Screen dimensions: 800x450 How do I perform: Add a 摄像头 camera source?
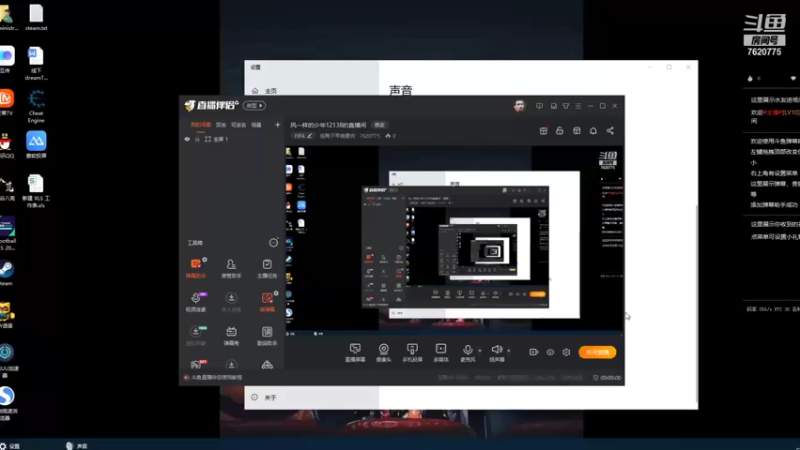[384, 352]
